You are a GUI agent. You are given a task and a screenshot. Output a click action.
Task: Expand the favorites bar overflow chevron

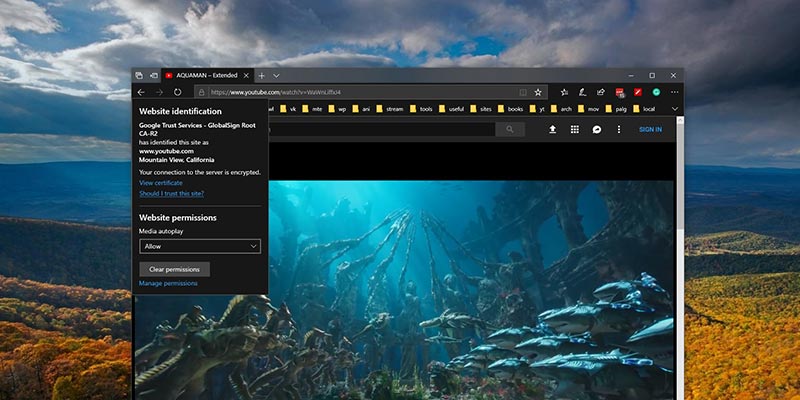point(674,108)
